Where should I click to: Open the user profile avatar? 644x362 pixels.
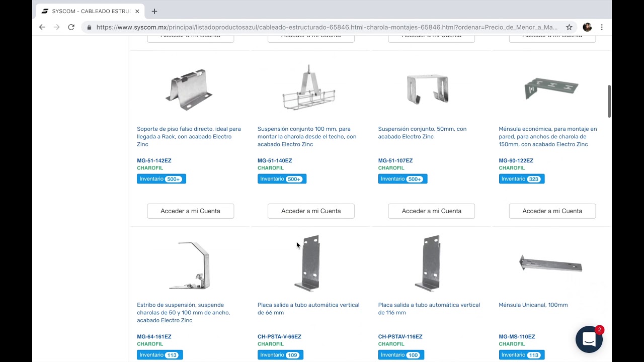pyautogui.click(x=587, y=27)
